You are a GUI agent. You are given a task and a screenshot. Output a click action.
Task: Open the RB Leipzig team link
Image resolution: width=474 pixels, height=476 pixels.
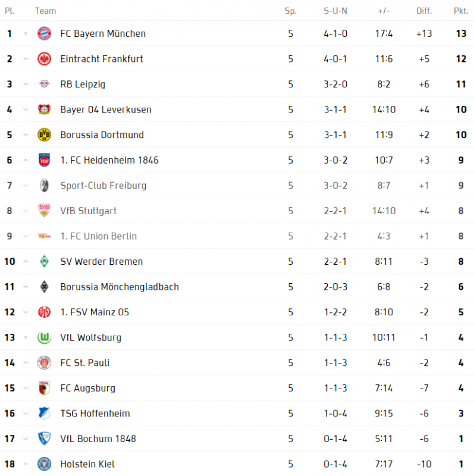pyautogui.click(x=83, y=84)
